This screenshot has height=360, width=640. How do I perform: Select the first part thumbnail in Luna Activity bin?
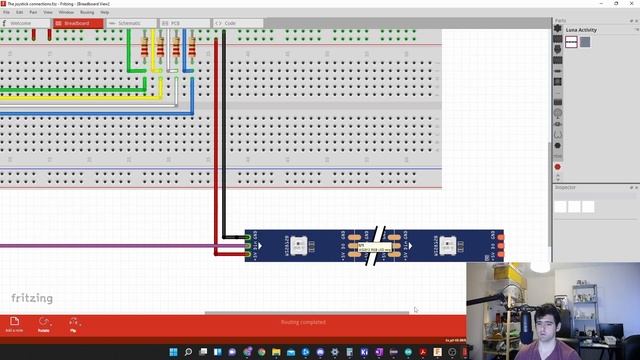pos(571,42)
